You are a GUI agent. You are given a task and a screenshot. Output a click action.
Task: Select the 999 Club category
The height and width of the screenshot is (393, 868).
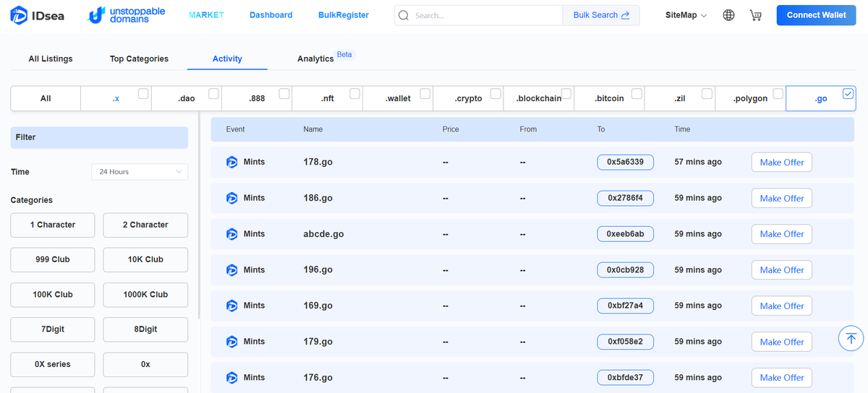click(53, 259)
